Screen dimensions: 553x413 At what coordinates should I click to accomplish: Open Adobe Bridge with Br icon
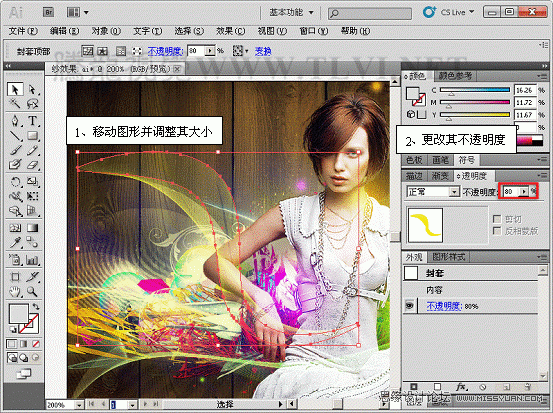pos(48,12)
